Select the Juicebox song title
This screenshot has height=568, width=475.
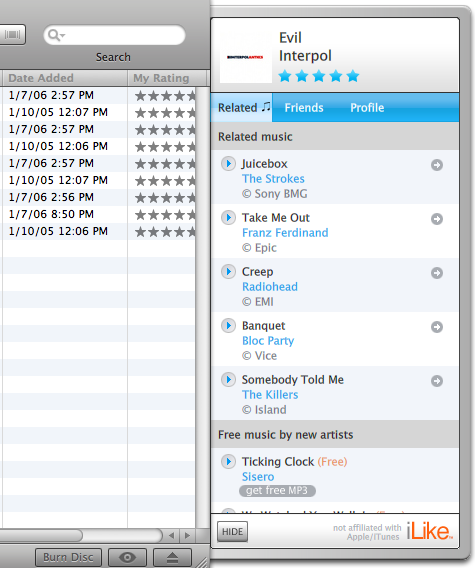pos(264,164)
